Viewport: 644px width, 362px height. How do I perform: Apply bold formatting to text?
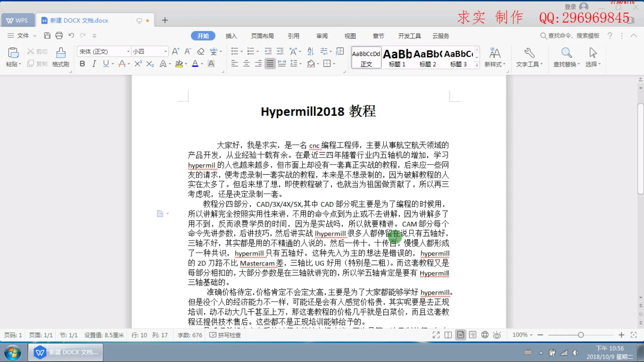pos(82,64)
